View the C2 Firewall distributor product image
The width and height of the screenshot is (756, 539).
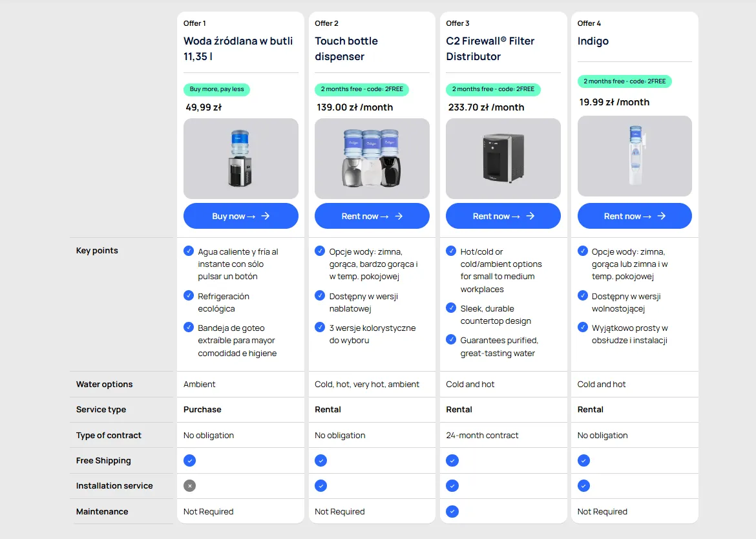(503, 158)
